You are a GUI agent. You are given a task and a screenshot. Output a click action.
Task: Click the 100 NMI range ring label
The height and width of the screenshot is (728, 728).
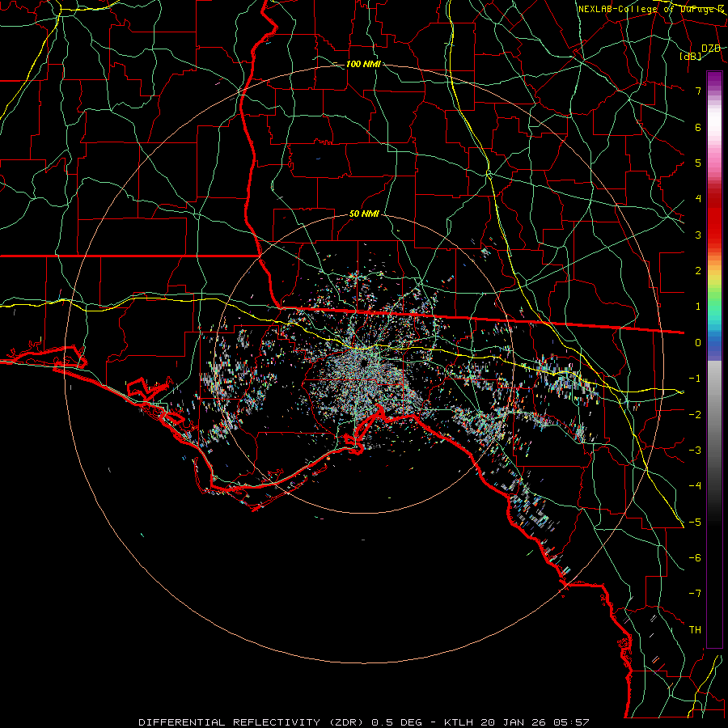(363, 64)
